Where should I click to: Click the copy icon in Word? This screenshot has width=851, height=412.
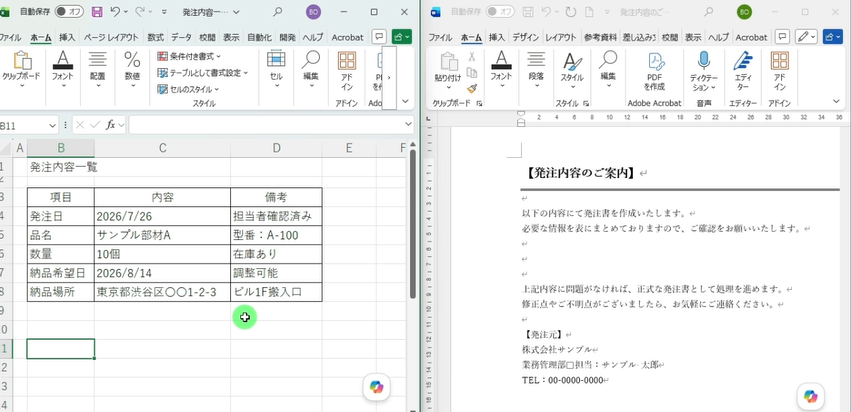(472, 72)
